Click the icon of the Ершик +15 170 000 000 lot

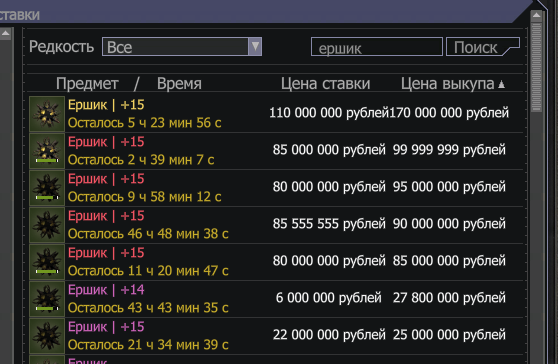[47, 114]
